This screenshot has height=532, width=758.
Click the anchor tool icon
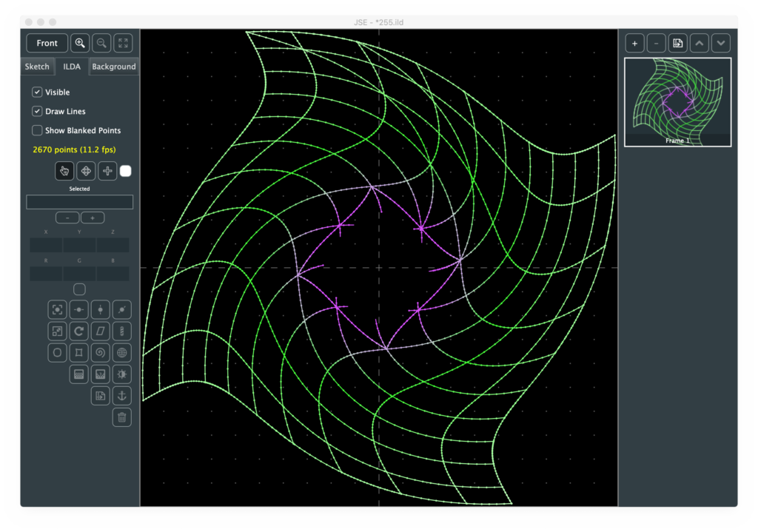point(122,396)
